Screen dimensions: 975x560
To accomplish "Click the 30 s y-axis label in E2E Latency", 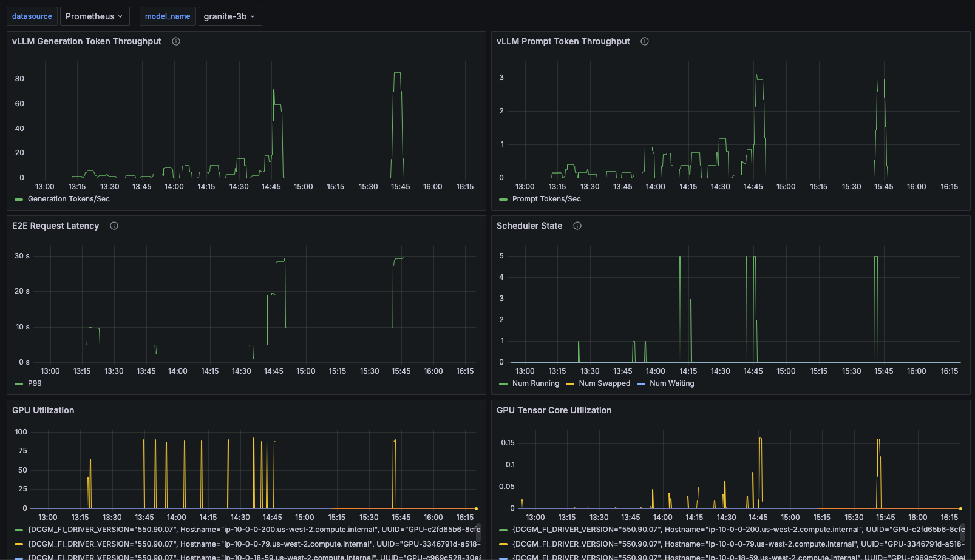I will tap(22, 256).
